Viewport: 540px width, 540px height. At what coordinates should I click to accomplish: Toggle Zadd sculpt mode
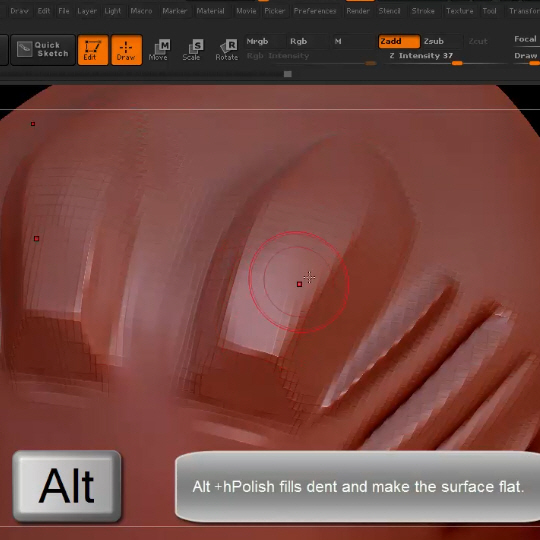point(399,41)
